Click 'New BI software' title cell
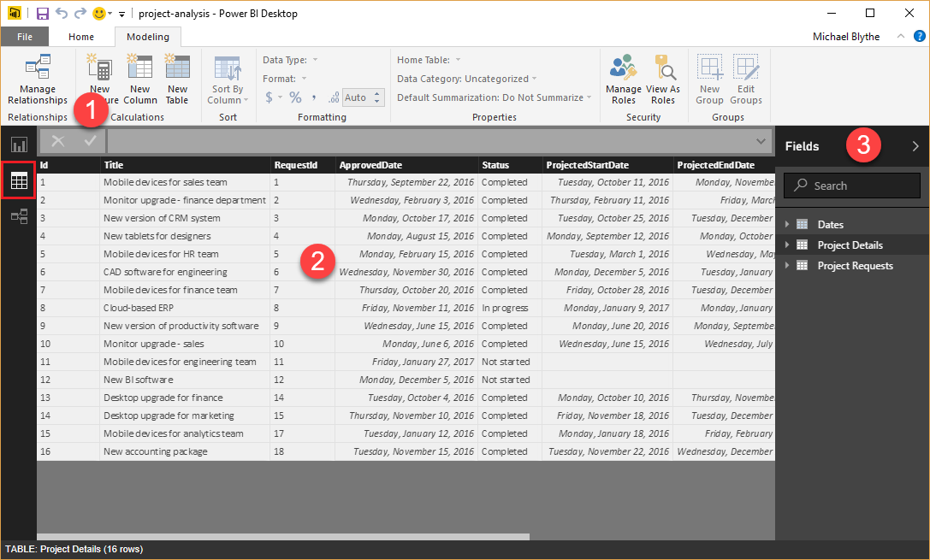 185,380
